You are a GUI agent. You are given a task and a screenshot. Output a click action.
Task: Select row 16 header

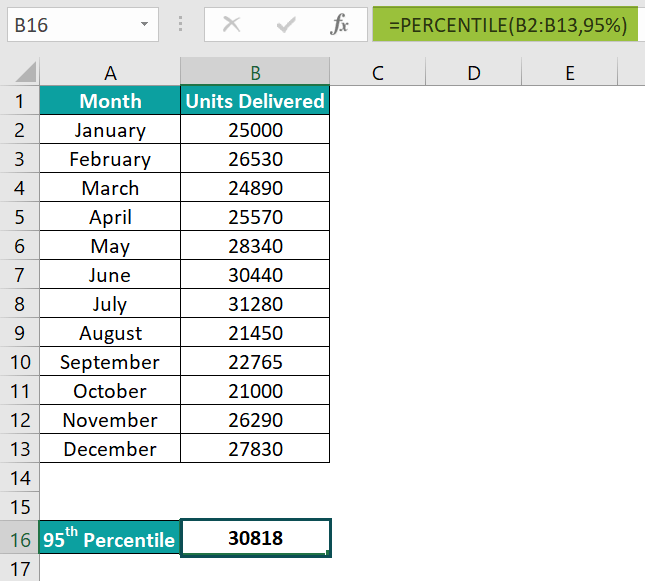(20, 539)
